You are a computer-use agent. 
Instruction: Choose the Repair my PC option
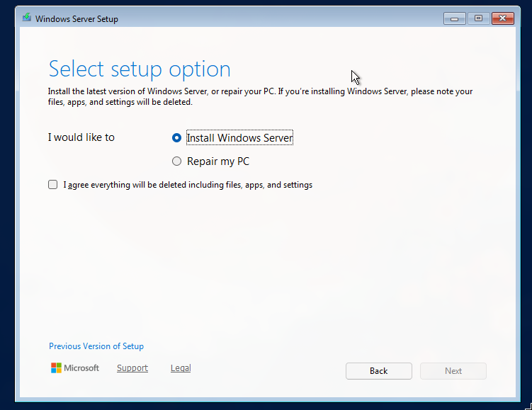(176, 161)
